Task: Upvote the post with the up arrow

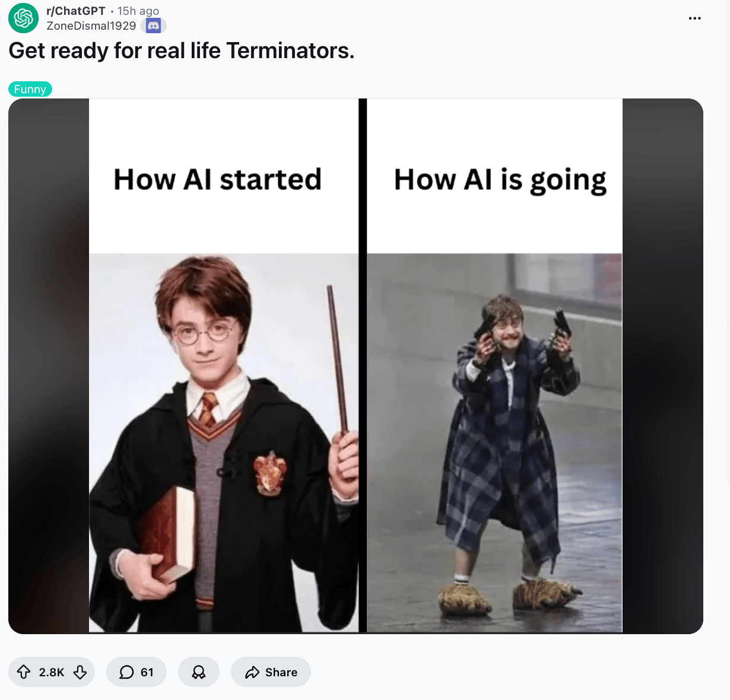Action: pyautogui.click(x=24, y=672)
